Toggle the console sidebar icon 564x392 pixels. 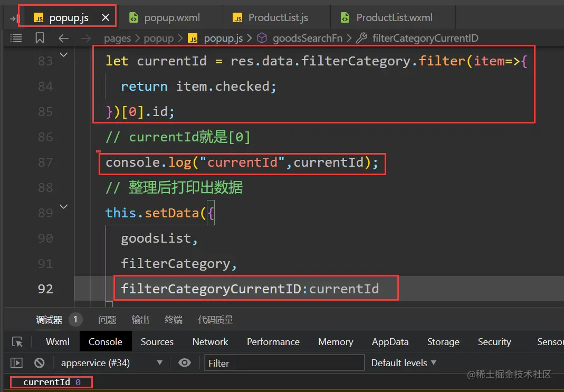[16, 363]
